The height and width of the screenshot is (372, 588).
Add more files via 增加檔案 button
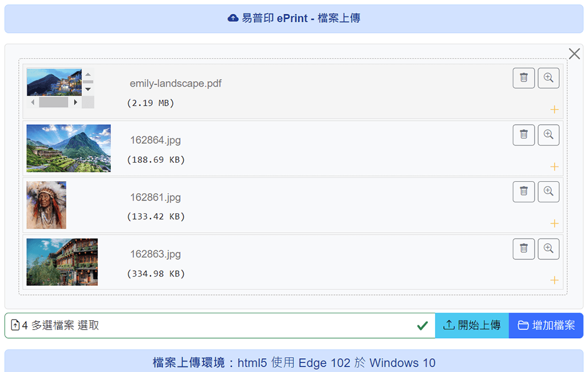pyautogui.click(x=546, y=325)
